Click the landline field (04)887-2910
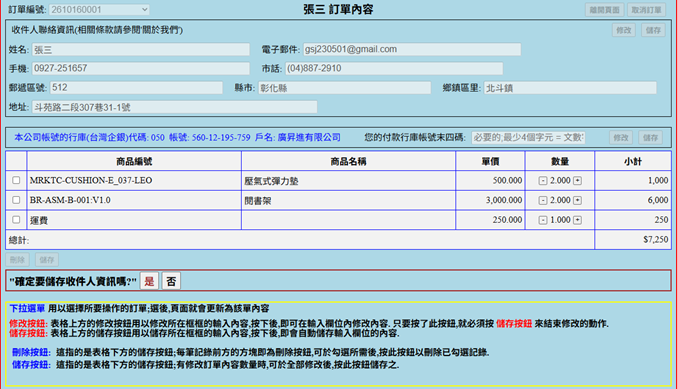 coord(393,68)
